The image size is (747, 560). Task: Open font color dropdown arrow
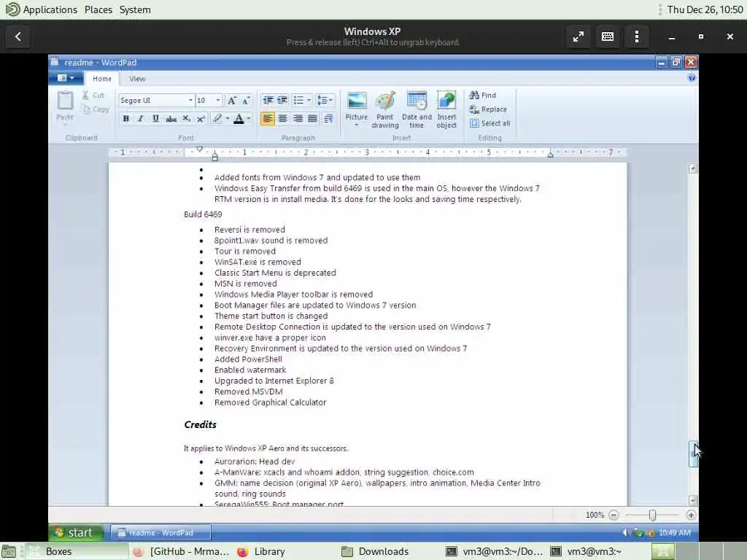(249, 119)
